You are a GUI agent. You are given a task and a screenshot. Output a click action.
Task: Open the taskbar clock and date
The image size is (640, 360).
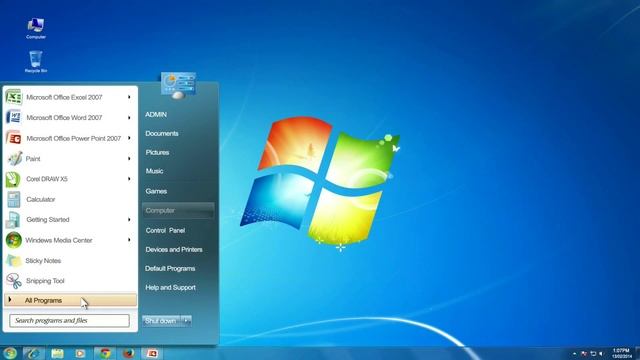621,353
